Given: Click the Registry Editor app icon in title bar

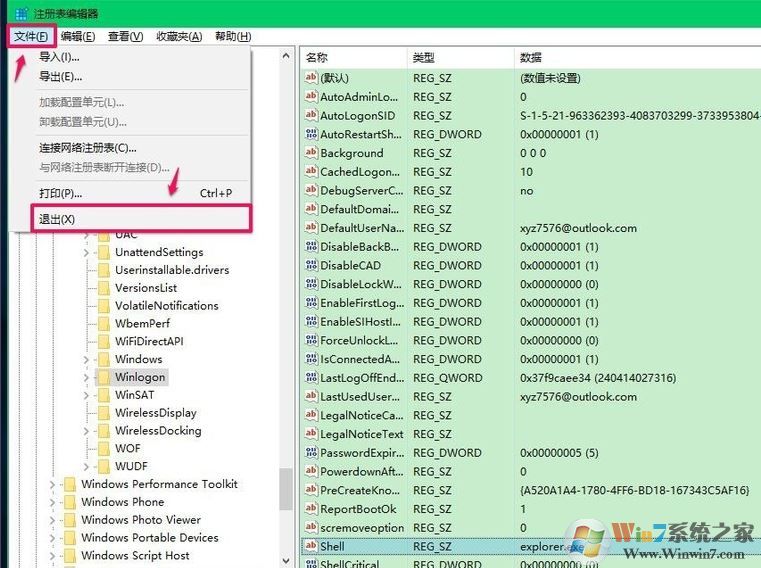Looking at the screenshot, I should [21, 13].
